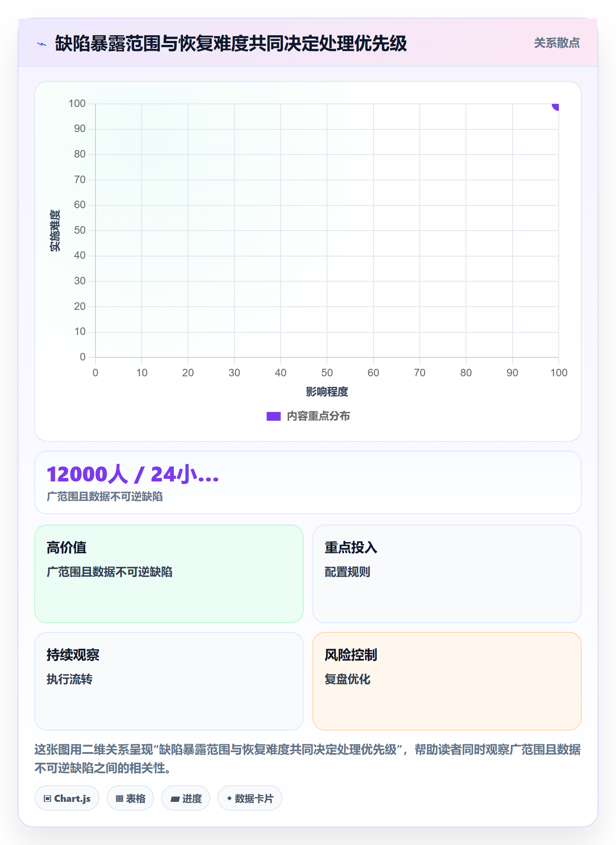
Task: Click the lightning bolt icon beside the title
Action: (x=42, y=44)
